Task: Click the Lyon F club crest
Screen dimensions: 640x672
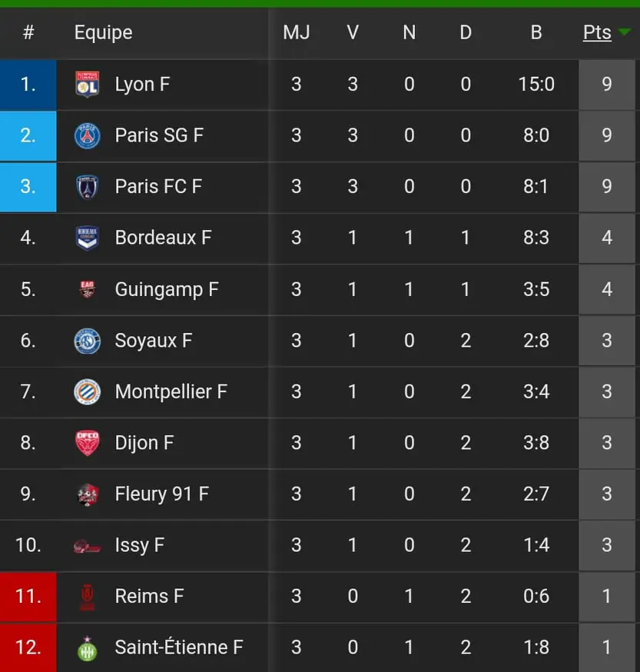Action: pos(88,84)
